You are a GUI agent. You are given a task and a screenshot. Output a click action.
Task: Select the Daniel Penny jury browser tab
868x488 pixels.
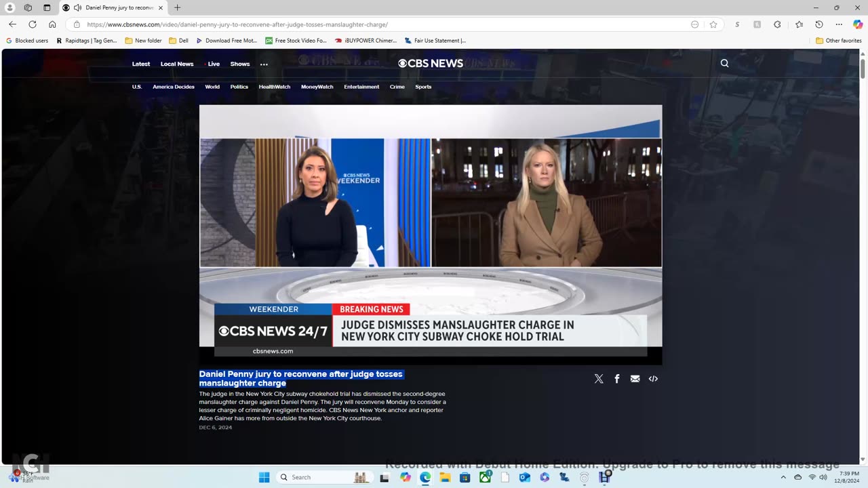[112, 7]
